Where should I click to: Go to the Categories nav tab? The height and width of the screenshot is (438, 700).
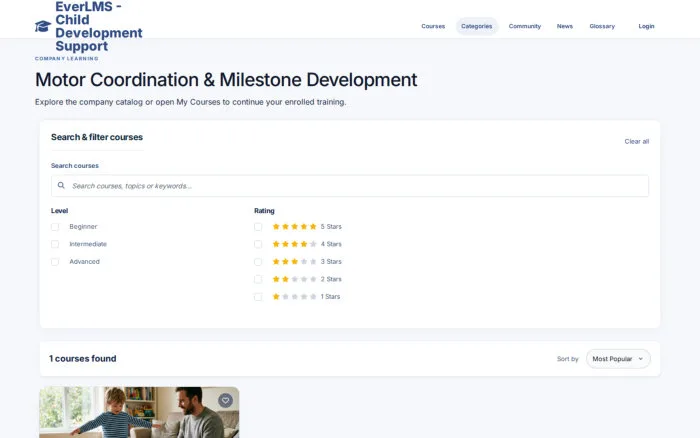point(476,26)
